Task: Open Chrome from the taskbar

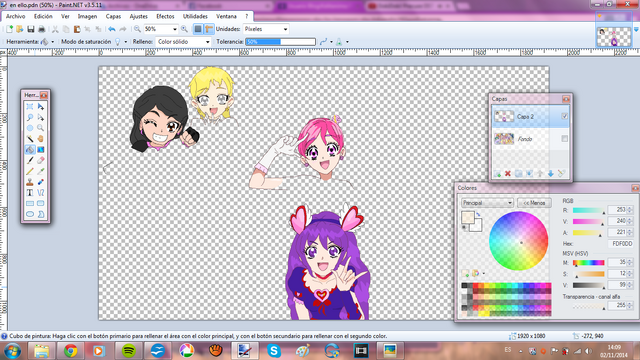Action: pyautogui.click(x=70, y=351)
